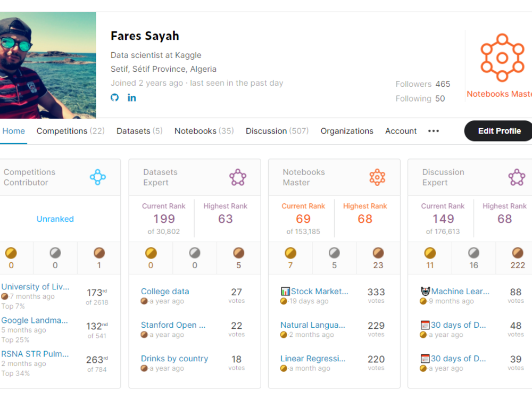The image size is (532, 399).
Task: Open the Machine Lear... discussion
Action: pos(460,292)
